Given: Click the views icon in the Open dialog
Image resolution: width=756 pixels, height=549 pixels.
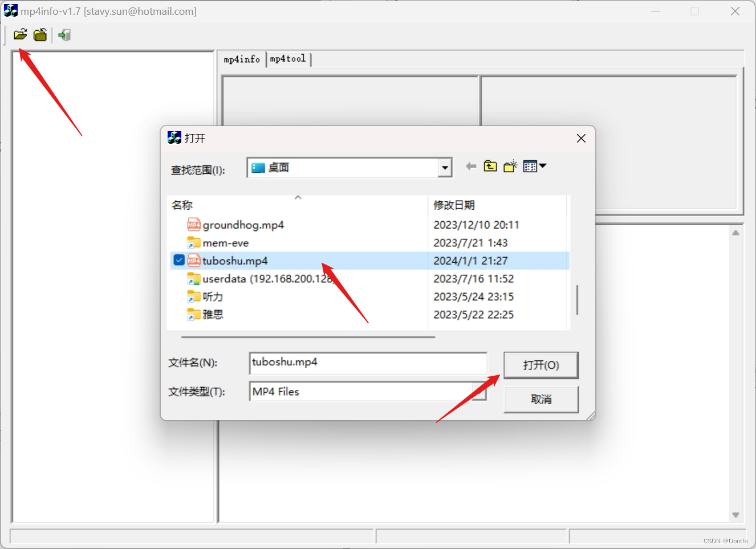Looking at the screenshot, I should pos(531,166).
